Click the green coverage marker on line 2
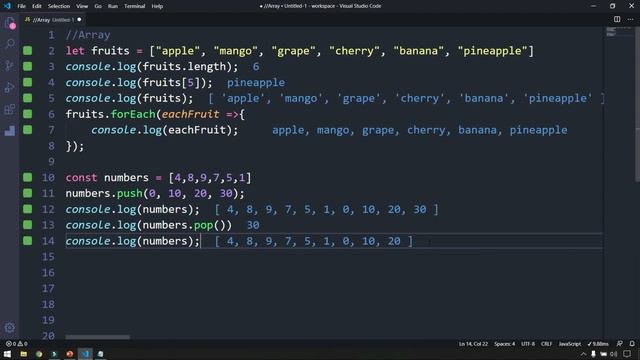The image size is (640, 360). click(x=27, y=51)
